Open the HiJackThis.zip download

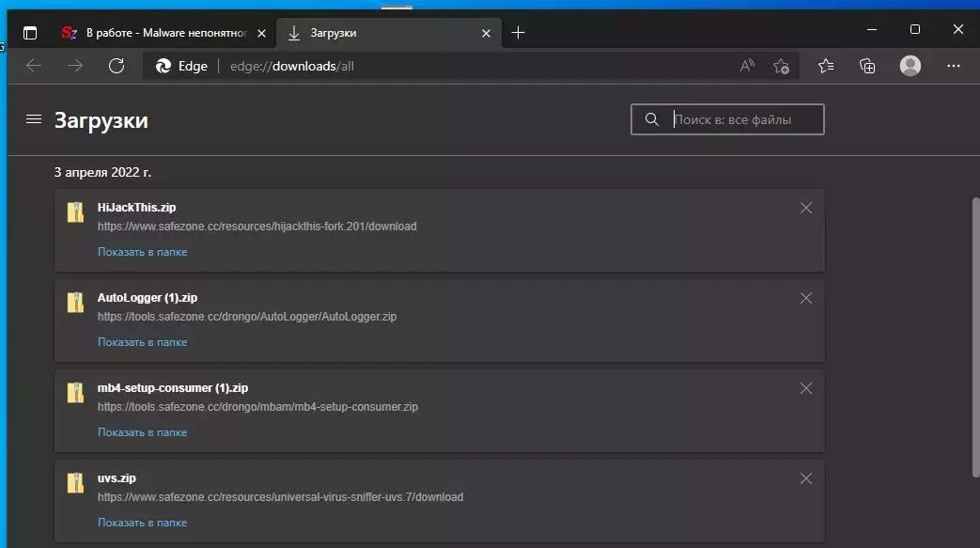[x=136, y=208]
